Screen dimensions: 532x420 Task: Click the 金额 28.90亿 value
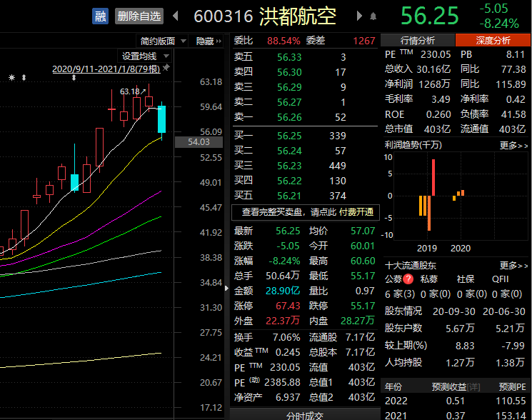click(x=283, y=291)
